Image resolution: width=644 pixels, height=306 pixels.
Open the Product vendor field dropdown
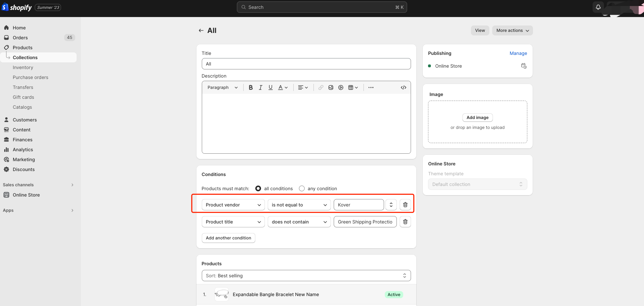click(x=233, y=205)
